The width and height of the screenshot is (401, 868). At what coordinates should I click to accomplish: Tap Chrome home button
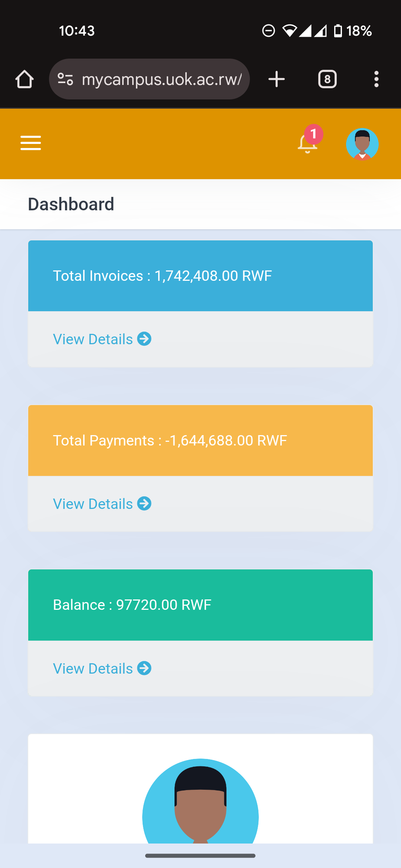click(x=25, y=79)
